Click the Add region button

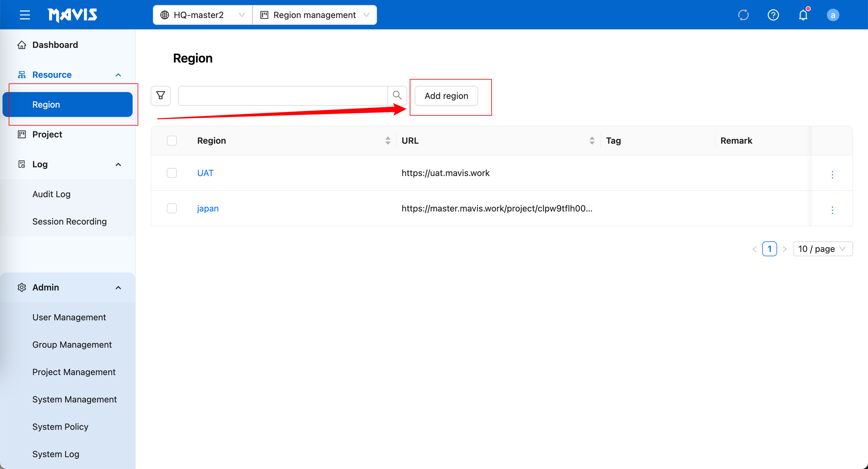[446, 95]
